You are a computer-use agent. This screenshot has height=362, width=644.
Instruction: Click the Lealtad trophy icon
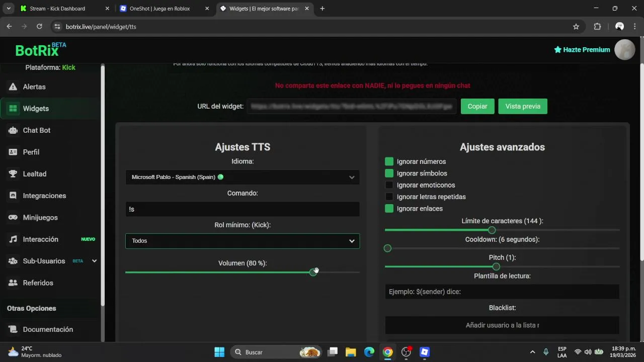(x=13, y=174)
